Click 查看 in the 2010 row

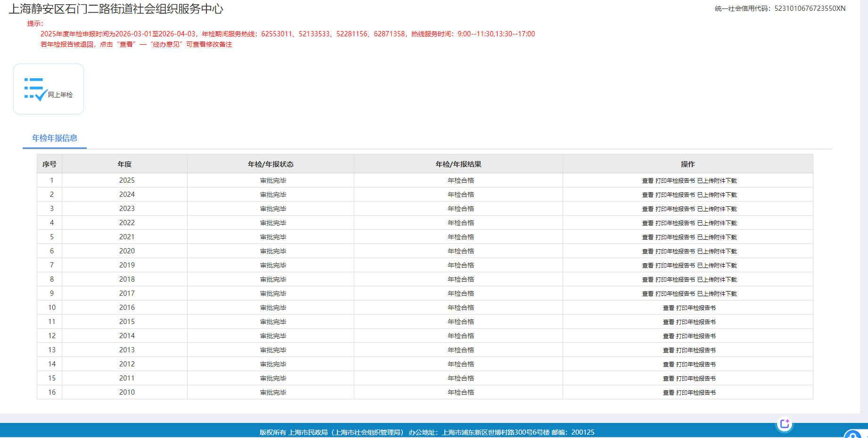(x=668, y=393)
